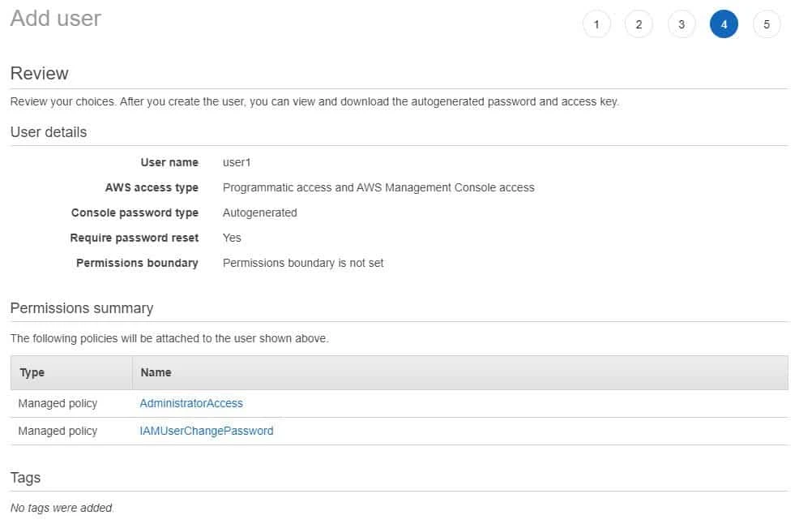Click the Autogenerated console password type value
This screenshot has width=812, height=524.
click(260, 213)
